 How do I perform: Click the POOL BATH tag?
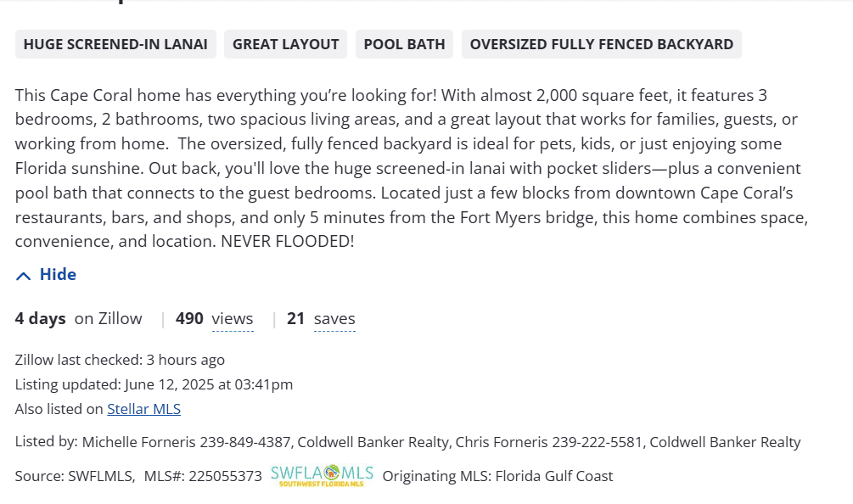click(404, 44)
